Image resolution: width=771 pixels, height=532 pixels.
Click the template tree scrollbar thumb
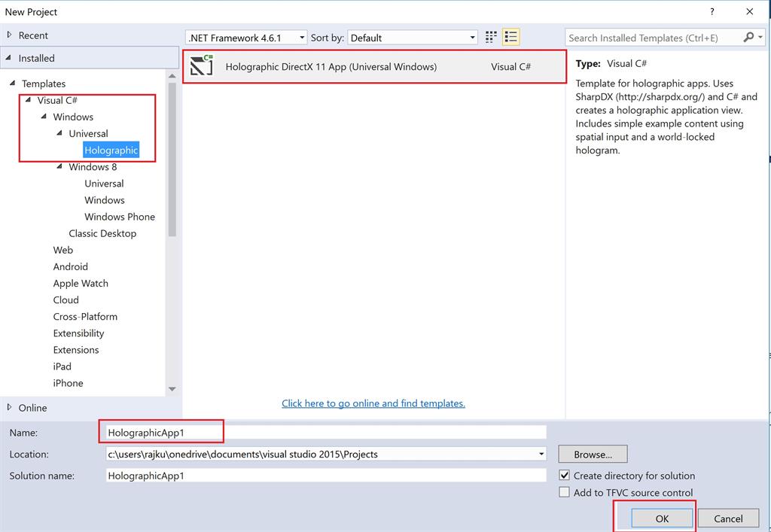pyautogui.click(x=172, y=160)
